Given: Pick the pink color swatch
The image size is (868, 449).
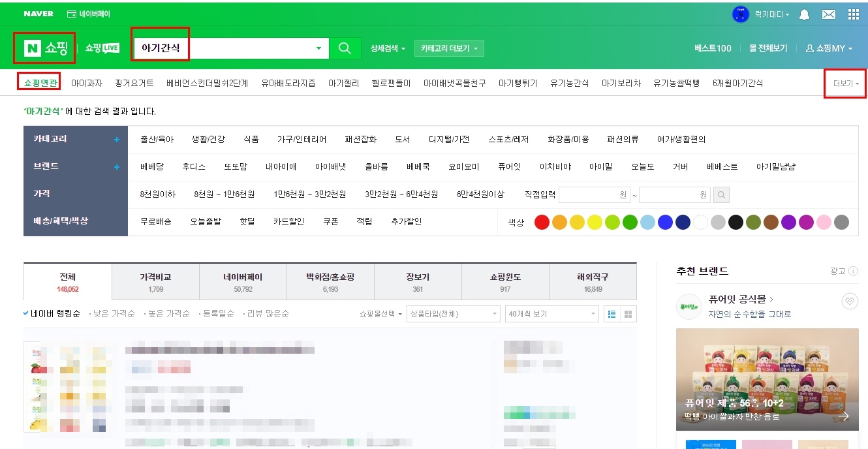Looking at the screenshot, I should pos(824,222).
